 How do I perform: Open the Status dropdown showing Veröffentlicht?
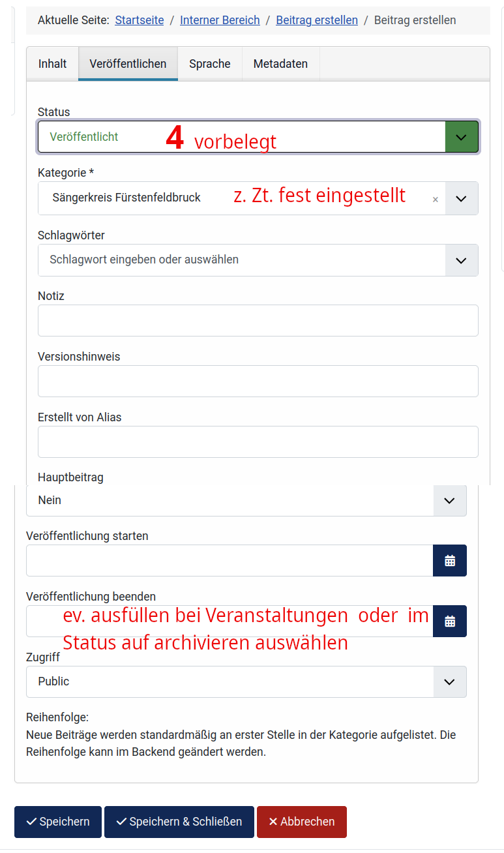[x=462, y=136]
